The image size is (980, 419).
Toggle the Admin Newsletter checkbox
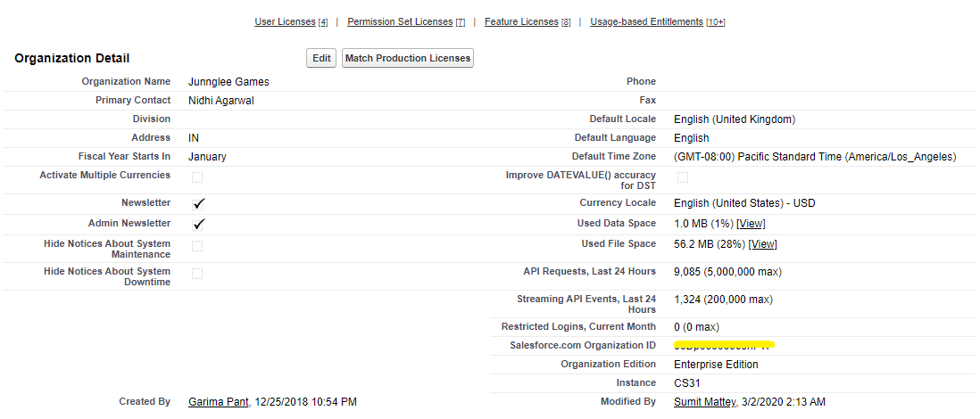coord(198,225)
